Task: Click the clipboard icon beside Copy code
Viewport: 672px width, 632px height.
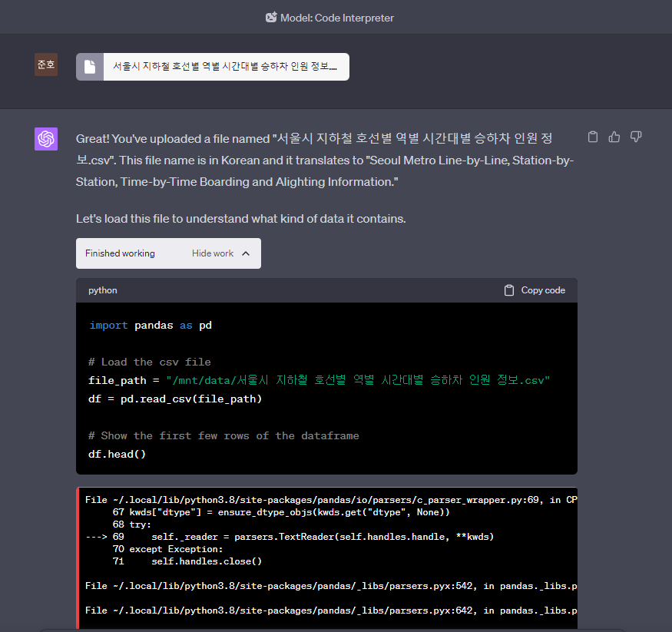Action: pos(508,290)
